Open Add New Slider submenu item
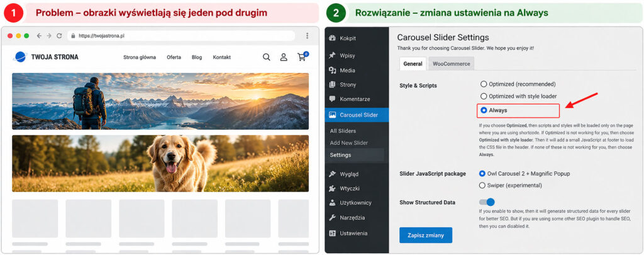The image size is (644, 255). point(348,143)
